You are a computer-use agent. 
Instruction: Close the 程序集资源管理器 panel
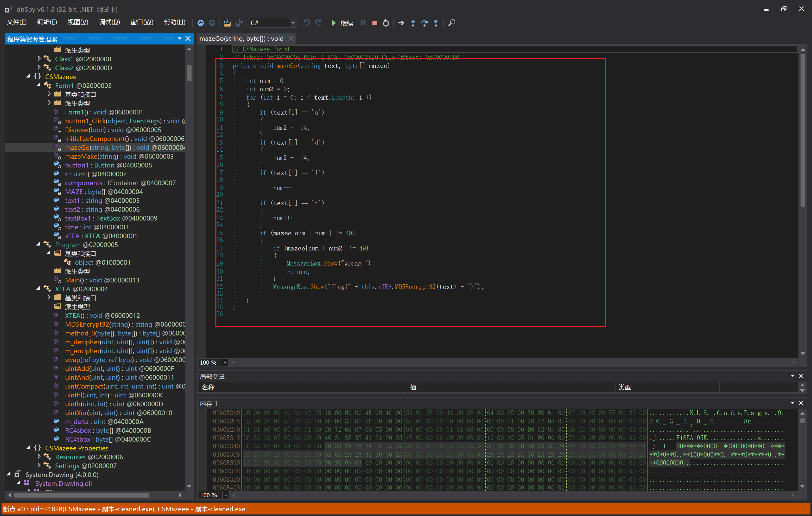(188, 39)
